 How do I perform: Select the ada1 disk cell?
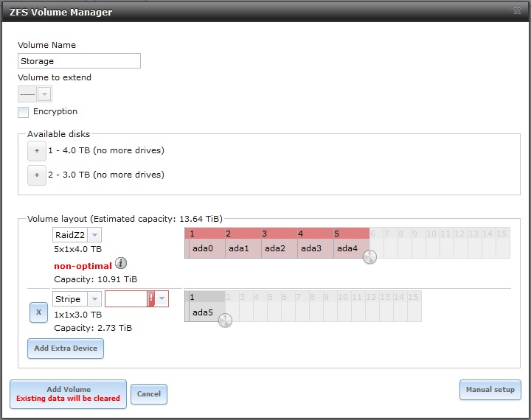pyautogui.click(x=243, y=249)
